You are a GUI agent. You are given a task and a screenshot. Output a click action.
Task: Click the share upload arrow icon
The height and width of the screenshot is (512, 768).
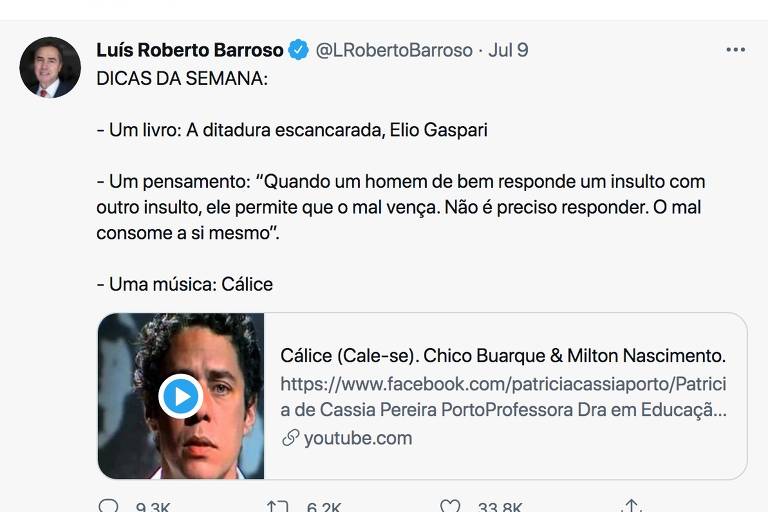[630, 506]
